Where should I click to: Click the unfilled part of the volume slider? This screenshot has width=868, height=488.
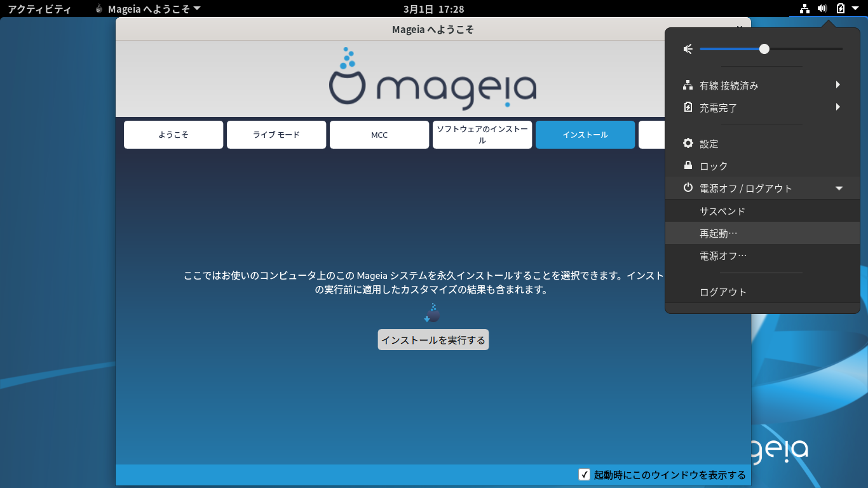click(806, 49)
